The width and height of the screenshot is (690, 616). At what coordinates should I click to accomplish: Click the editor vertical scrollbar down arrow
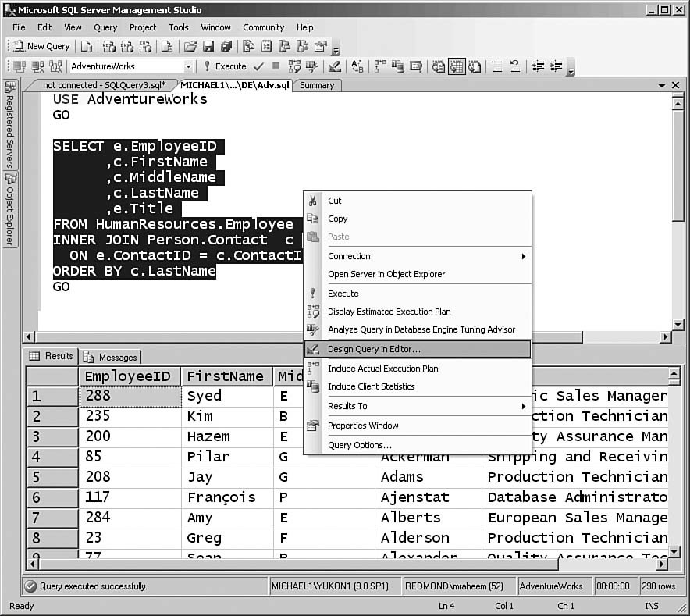(x=678, y=325)
